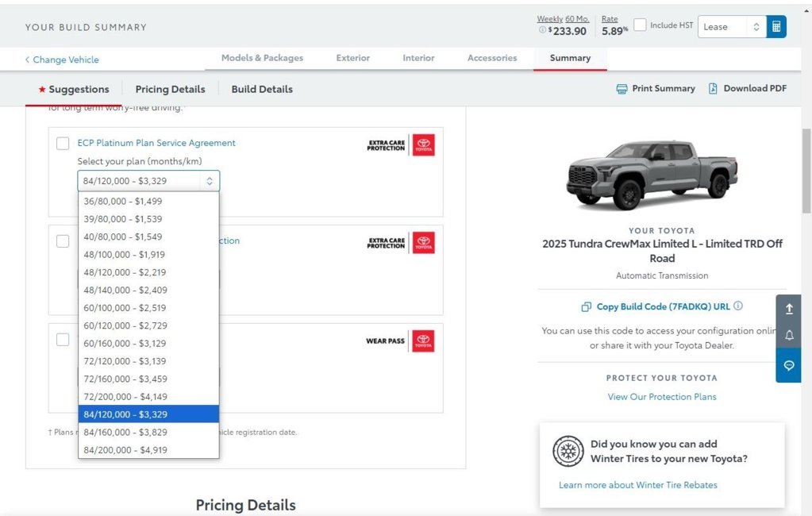This screenshot has height=516, width=812.
Task: Select plan 84/160,000 - $3,829
Action: pyautogui.click(x=148, y=432)
